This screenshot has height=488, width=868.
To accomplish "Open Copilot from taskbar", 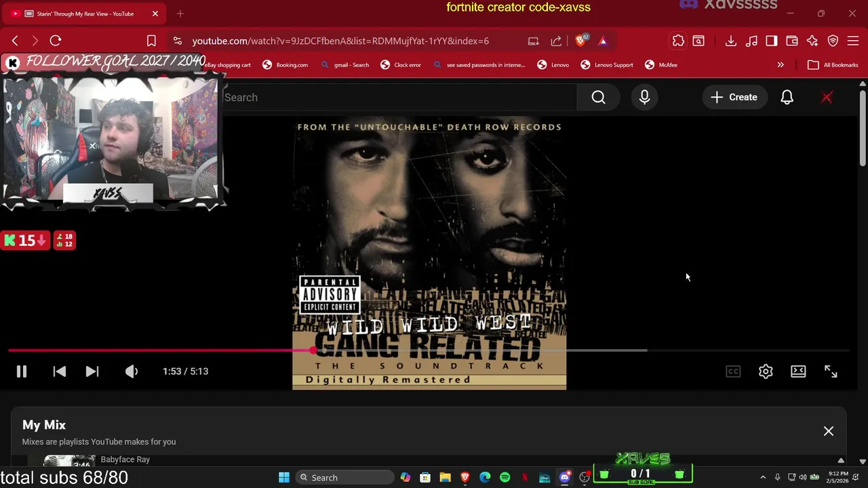I will [x=405, y=478].
